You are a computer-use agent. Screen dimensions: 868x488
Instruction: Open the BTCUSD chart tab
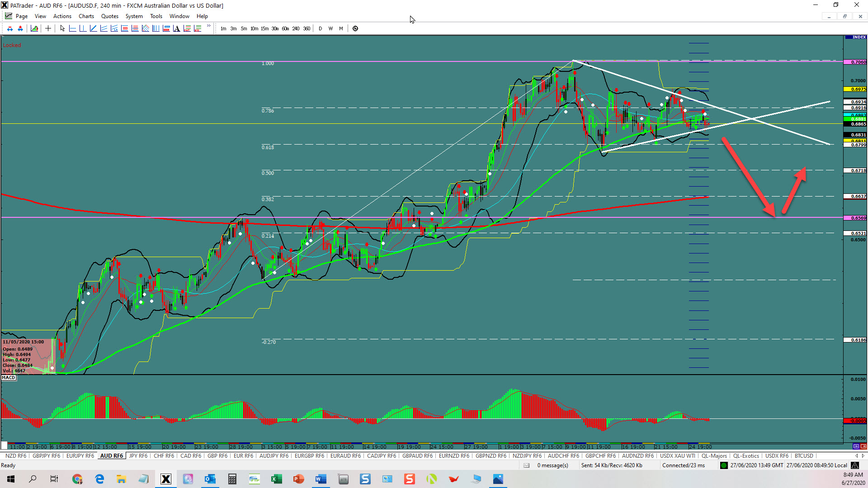coord(803,456)
